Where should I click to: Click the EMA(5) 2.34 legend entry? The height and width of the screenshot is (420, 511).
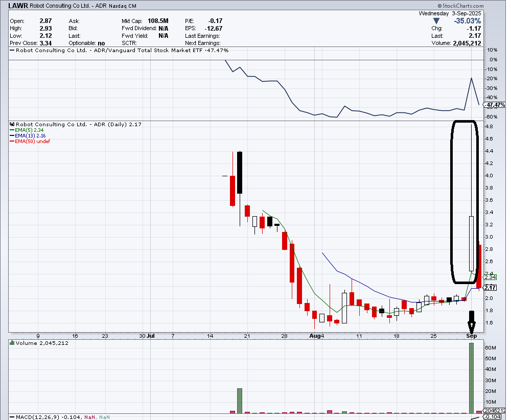27,130
